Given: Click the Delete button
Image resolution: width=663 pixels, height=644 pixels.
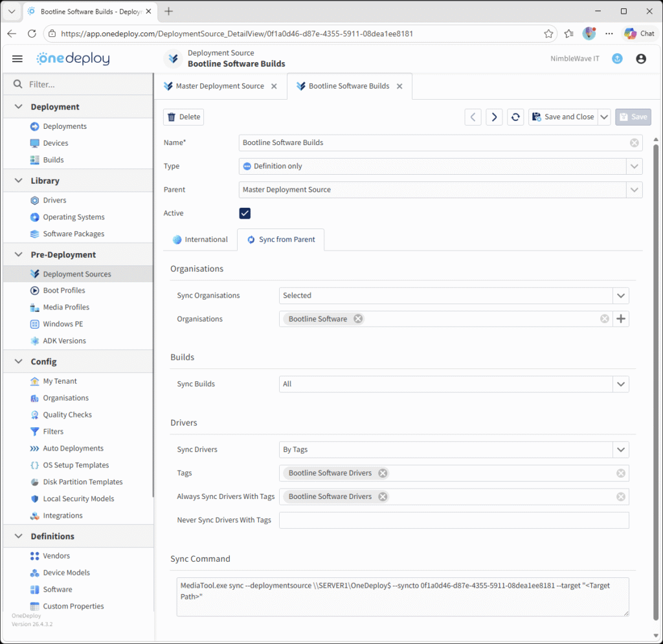Looking at the screenshot, I should tap(183, 117).
